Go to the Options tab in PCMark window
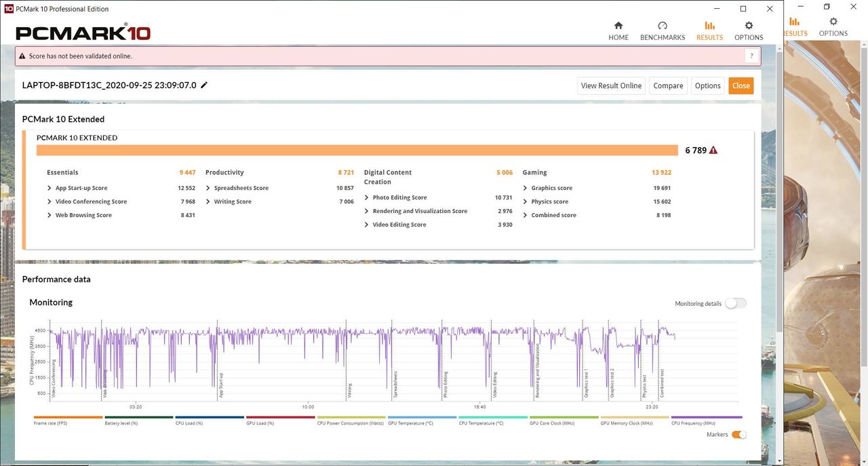This screenshot has height=466, width=868. point(749,31)
